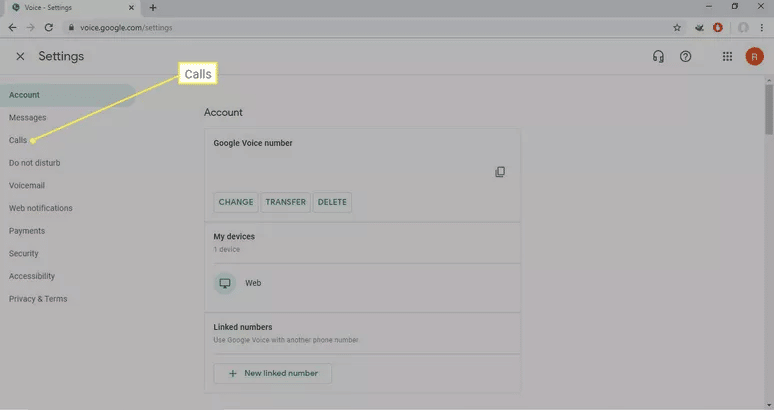Open Do not disturb settings
774x410 pixels.
pos(35,163)
